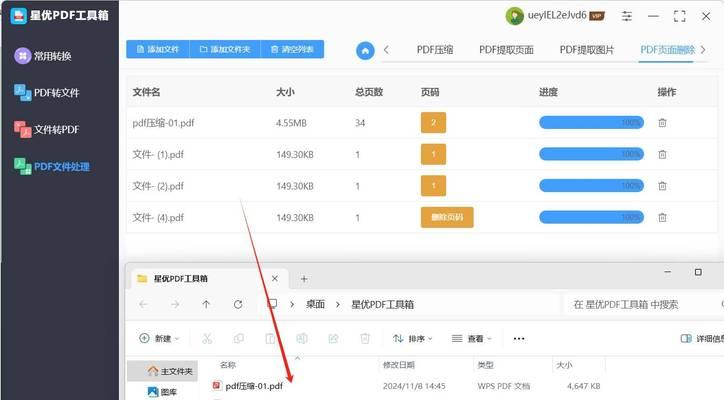Show previous tabs with left chevron
The image size is (724, 400).
pos(386,49)
